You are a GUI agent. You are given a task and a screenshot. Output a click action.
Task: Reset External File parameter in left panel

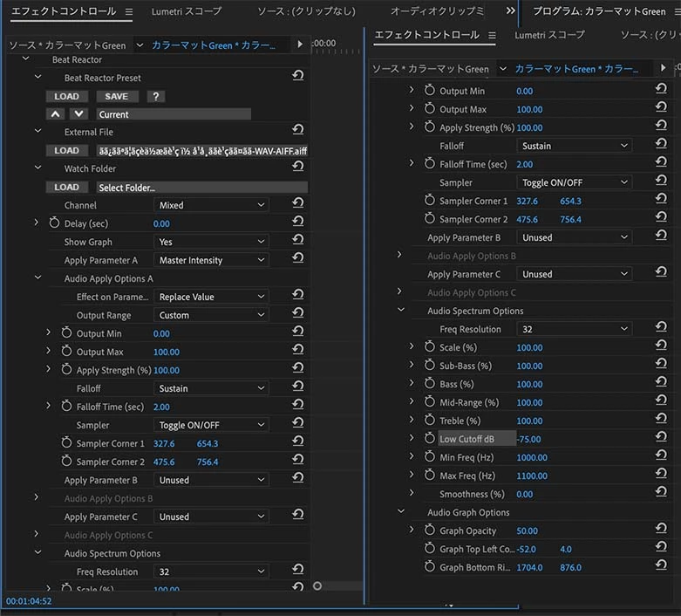(x=298, y=129)
